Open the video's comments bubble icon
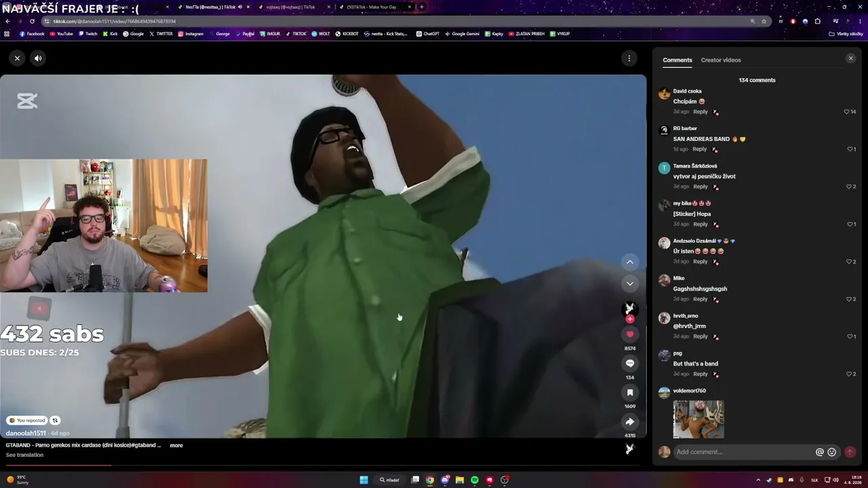Image resolution: width=868 pixels, height=488 pixels. 630,363
